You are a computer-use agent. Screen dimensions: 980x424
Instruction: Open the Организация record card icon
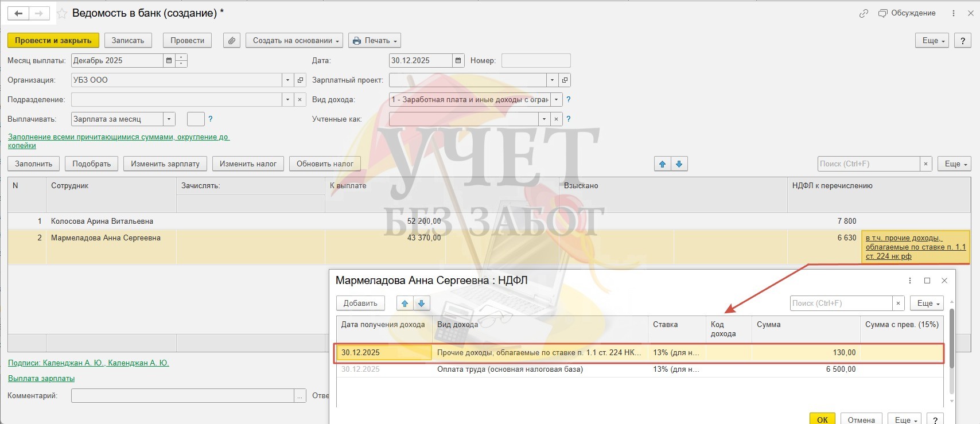tap(300, 80)
